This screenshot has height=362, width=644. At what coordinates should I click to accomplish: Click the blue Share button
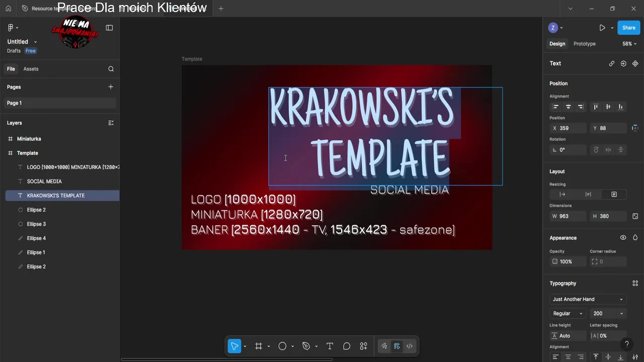coord(629,28)
